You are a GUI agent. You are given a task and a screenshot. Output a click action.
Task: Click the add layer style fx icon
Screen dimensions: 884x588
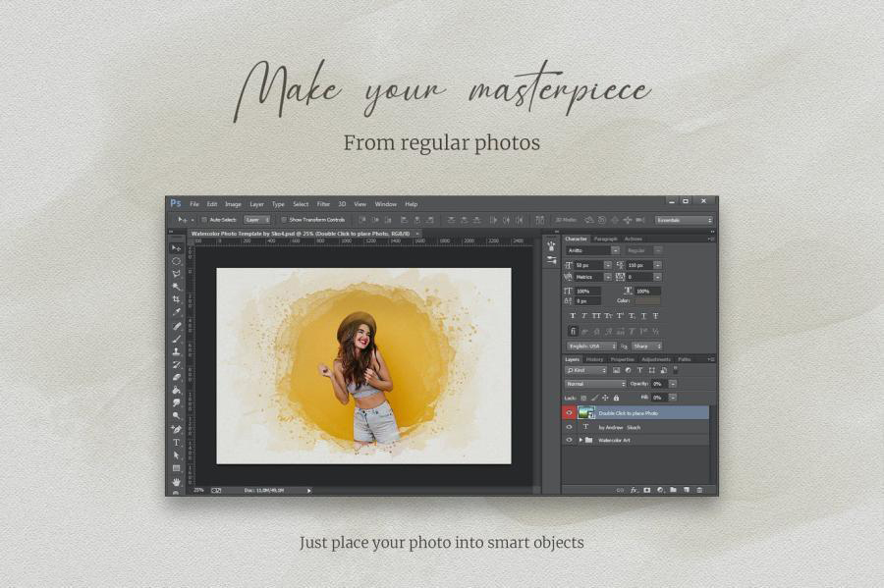(635, 489)
